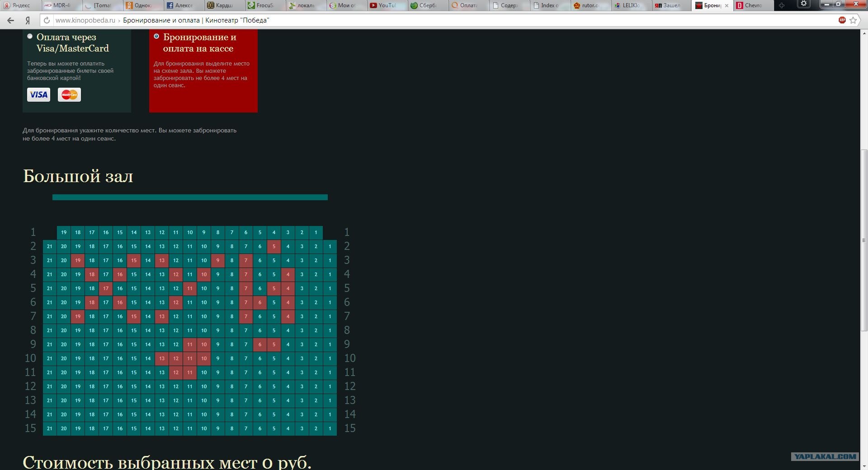
Task: Click occupied seat 6 in row 9
Action: click(260, 344)
